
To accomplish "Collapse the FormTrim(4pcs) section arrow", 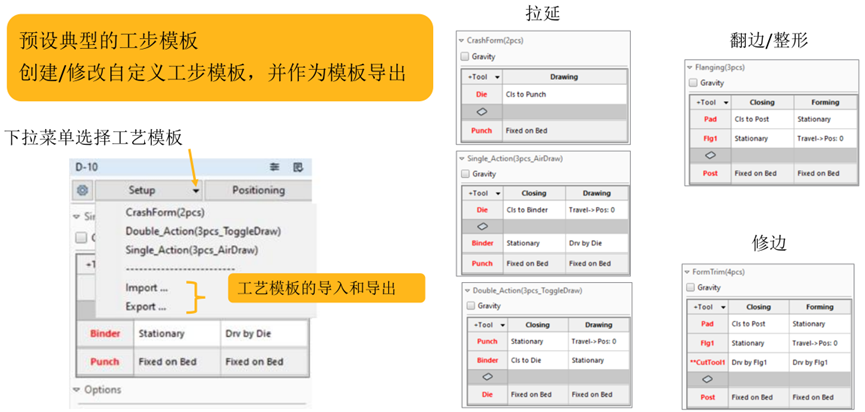I will click(687, 272).
